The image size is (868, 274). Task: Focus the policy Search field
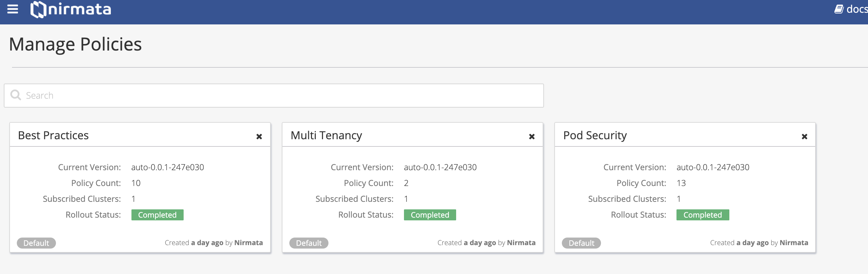point(274,96)
